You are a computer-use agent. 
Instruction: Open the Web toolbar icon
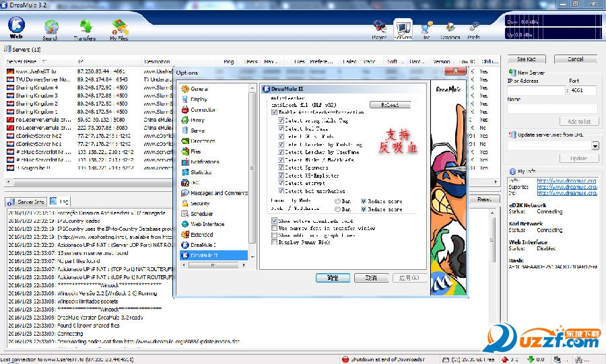click(16, 28)
